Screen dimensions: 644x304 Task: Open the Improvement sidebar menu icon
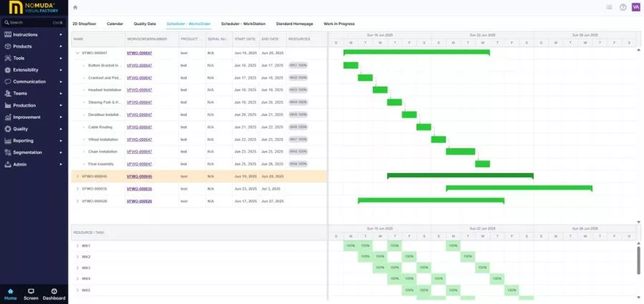(8, 117)
